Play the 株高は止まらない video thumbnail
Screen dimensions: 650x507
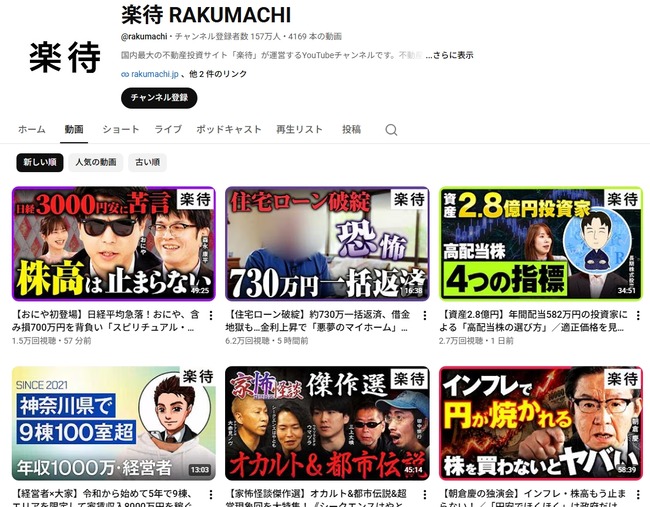pyautogui.click(x=114, y=244)
